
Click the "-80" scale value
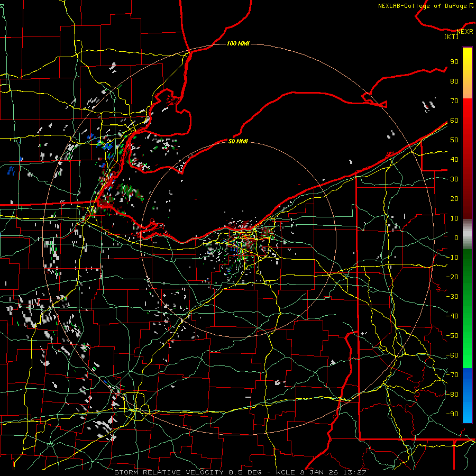point(452,395)
